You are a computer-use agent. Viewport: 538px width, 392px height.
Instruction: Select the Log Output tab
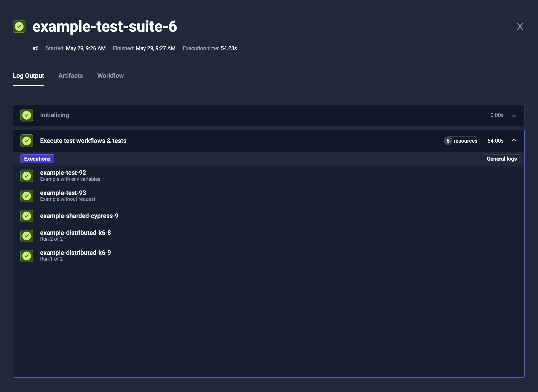point(28,76)
